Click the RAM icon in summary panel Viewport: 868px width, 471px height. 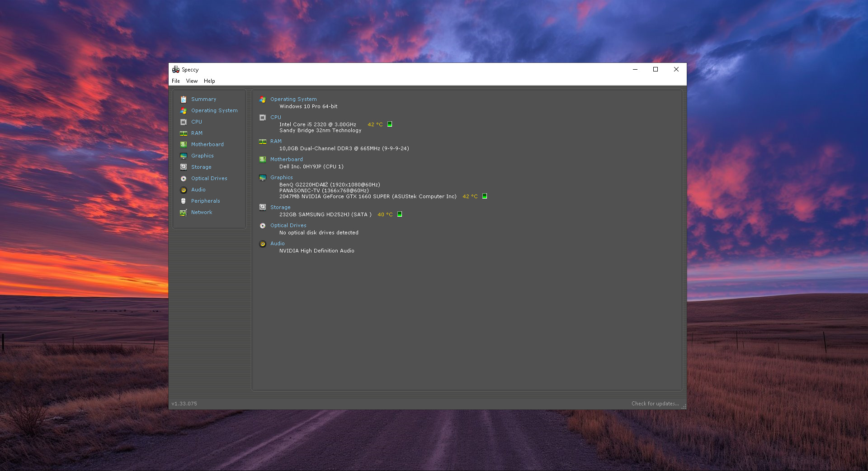(x=263, y=142)
